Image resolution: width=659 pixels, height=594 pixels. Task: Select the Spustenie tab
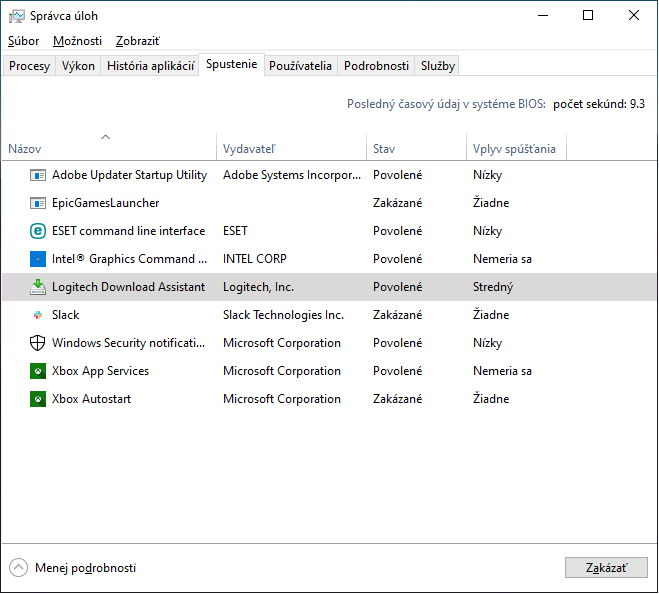(232, 64)
